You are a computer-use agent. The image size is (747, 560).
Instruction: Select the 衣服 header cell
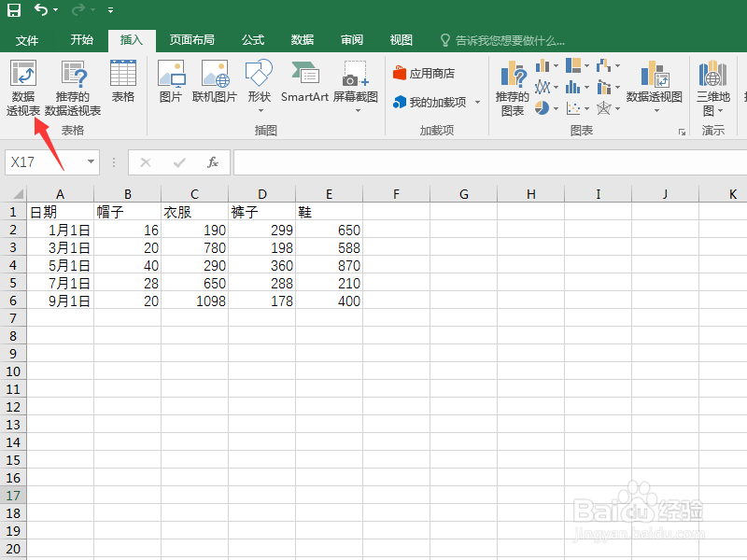point(194,212)
